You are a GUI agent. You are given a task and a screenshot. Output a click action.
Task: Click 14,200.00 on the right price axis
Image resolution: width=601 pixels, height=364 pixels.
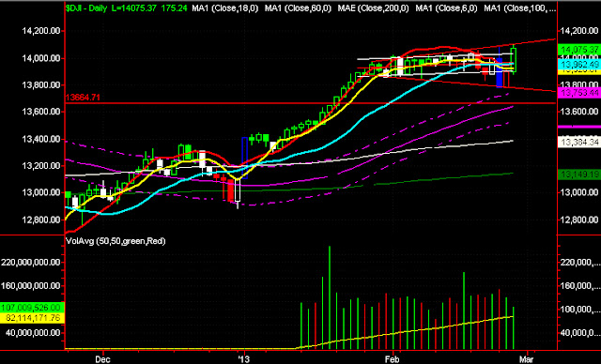(x=579, y=31)
